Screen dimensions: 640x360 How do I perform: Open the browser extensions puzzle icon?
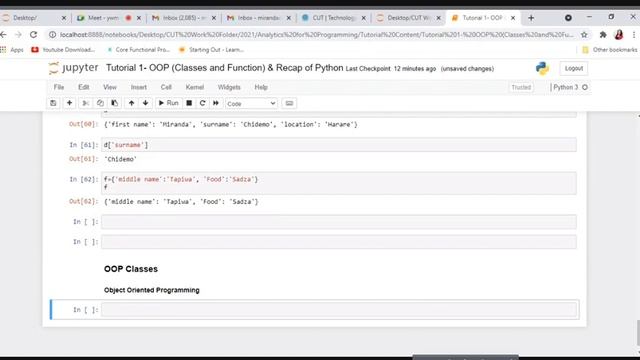pos(603,35)
